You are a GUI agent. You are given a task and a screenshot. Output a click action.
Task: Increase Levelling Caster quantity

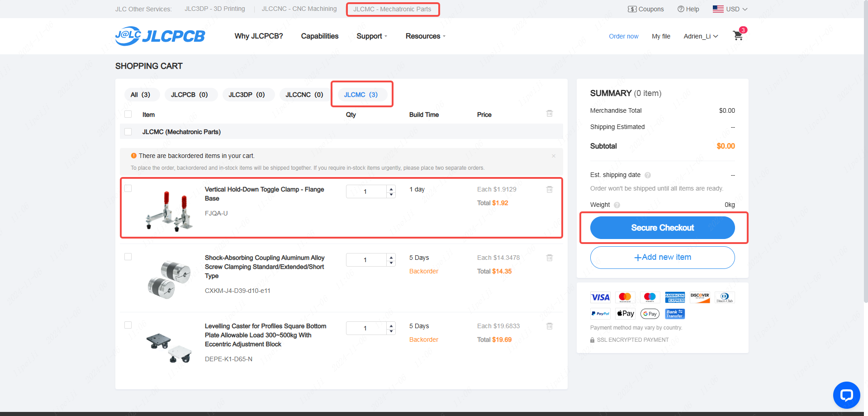[x=391, y=325]
